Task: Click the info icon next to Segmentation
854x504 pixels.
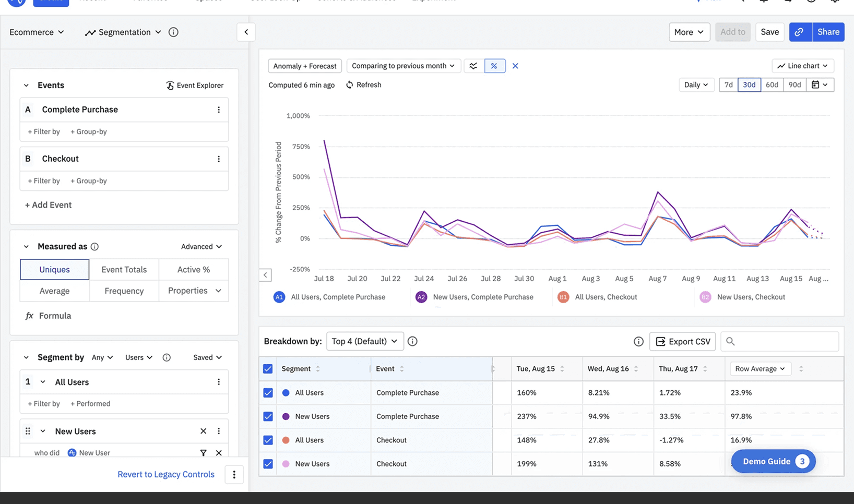Action: [x=173, y=32]
